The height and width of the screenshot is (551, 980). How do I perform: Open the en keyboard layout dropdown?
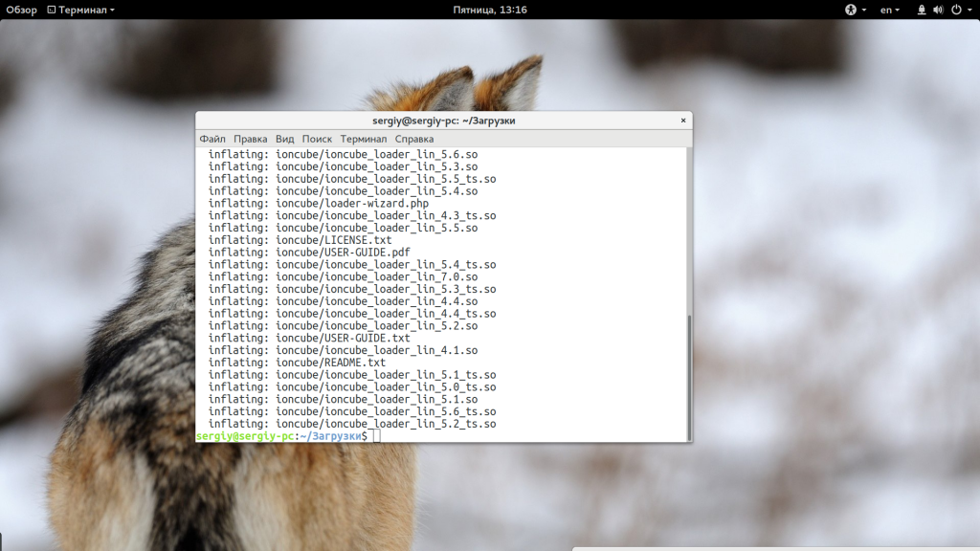tap(889, 10)
